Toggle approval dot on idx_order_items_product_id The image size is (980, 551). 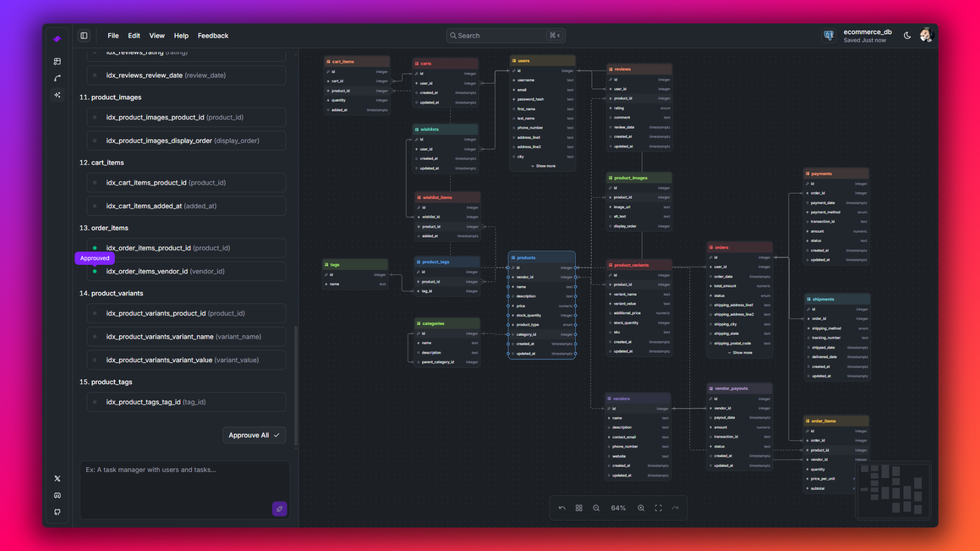[94, 248]
